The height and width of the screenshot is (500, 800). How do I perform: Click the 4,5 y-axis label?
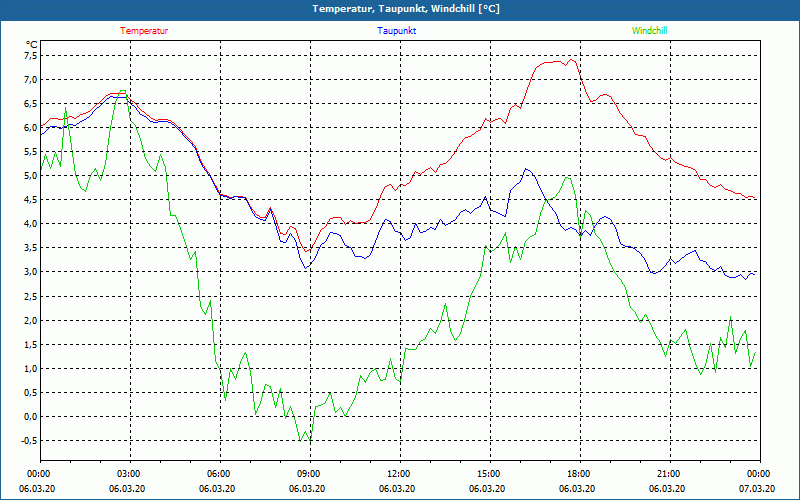(x=31, y=199)
